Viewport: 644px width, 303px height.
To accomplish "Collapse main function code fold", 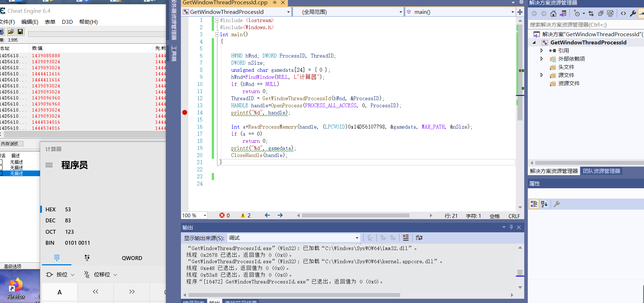I will (x=217, y=34).
